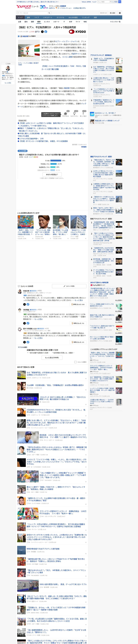Click 参考になった 5288 button
Image resolution: width=138 pixels, height=644 pixels.
point(78,304)
